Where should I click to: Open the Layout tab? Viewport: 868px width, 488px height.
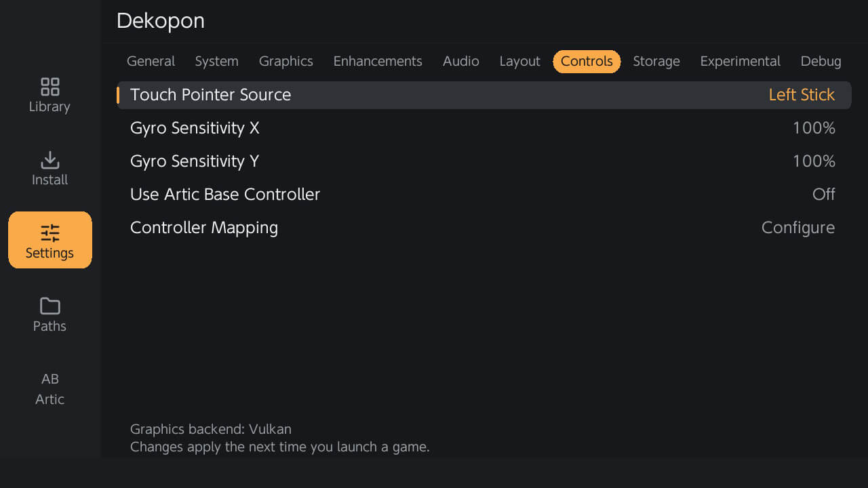[519, 61]
